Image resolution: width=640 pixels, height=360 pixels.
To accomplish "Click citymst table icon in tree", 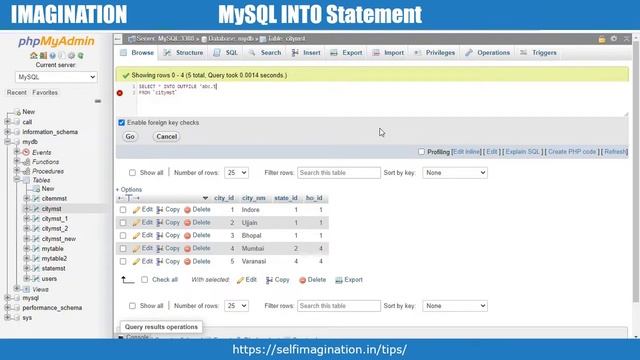I will coord(36,209).
